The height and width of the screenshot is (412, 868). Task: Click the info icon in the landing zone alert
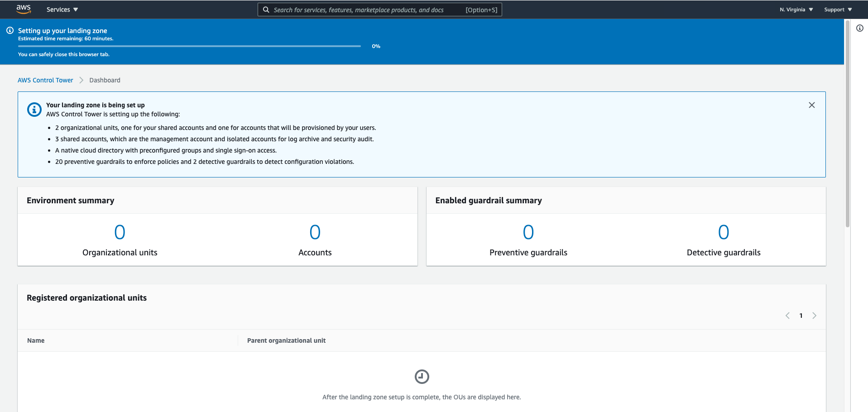pos(34,110)
